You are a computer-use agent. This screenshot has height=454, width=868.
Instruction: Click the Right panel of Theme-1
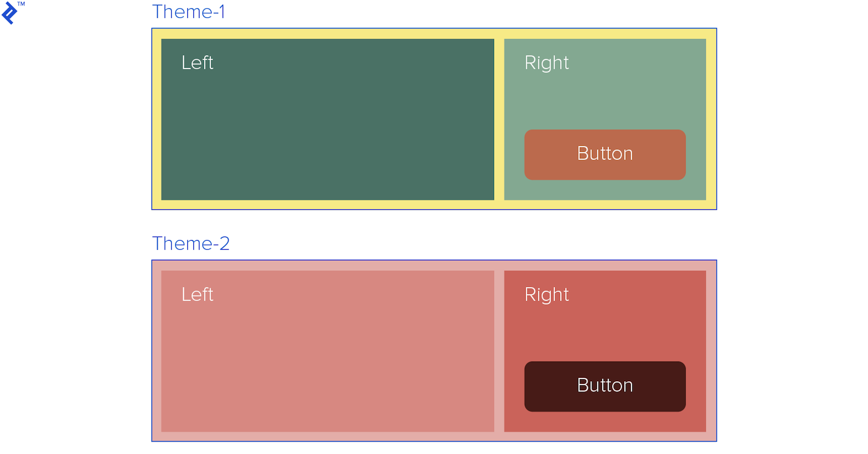pyautogui.click(x=604, y=91)
